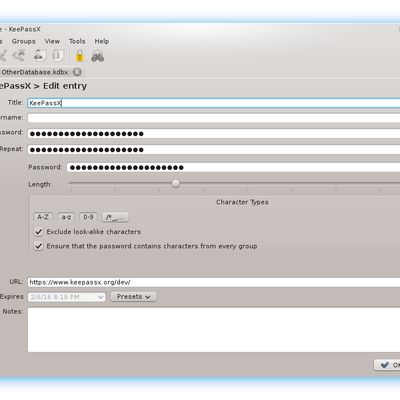Click the Notes text area
This screenshot has width=400, height=400.
click(214, 330)
